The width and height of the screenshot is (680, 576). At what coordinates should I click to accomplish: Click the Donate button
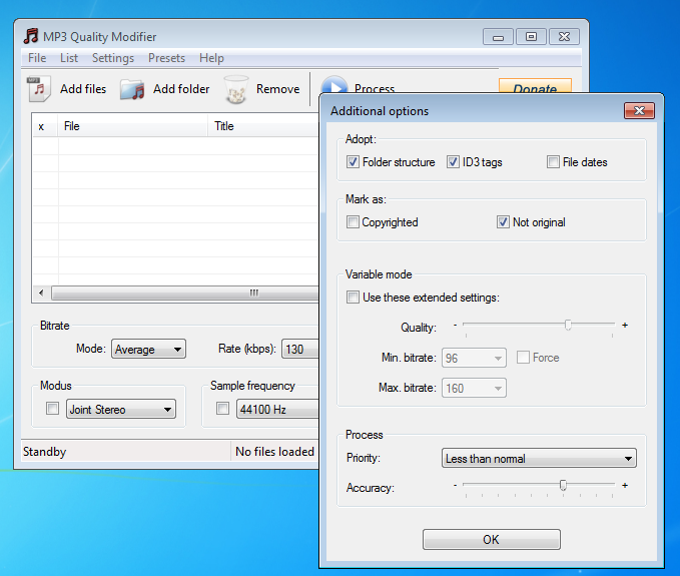tap(535, 86)
